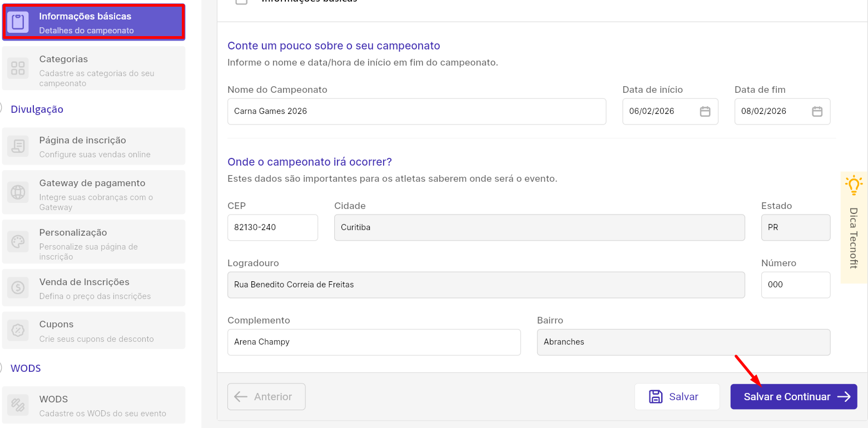Viewport: 868px width, 428px height.
Task: Click the Informações básicas clipboard icon
Action: click(x=18, y=22)
